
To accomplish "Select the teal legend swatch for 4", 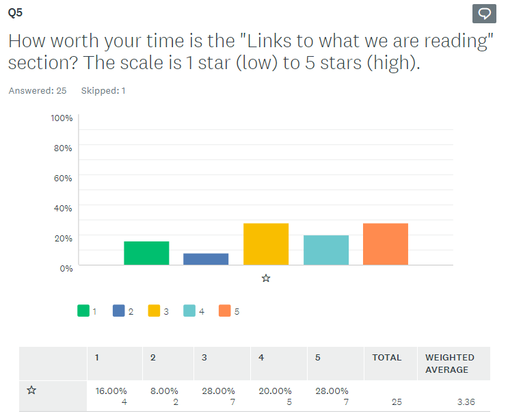I will 189,311.
